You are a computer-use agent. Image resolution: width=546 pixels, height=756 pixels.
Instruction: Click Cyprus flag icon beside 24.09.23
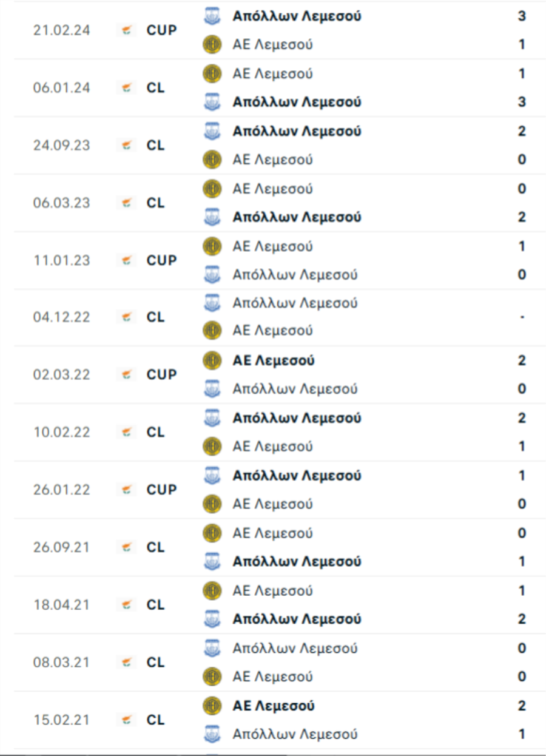click(x=126, y=146)
